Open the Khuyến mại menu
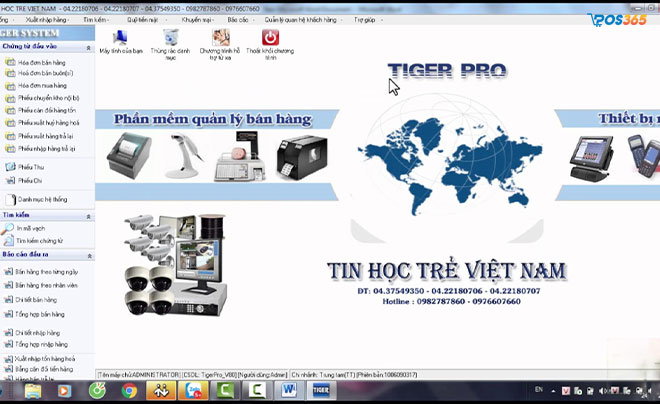Screen dimensions: 660x404 (196, 19)
